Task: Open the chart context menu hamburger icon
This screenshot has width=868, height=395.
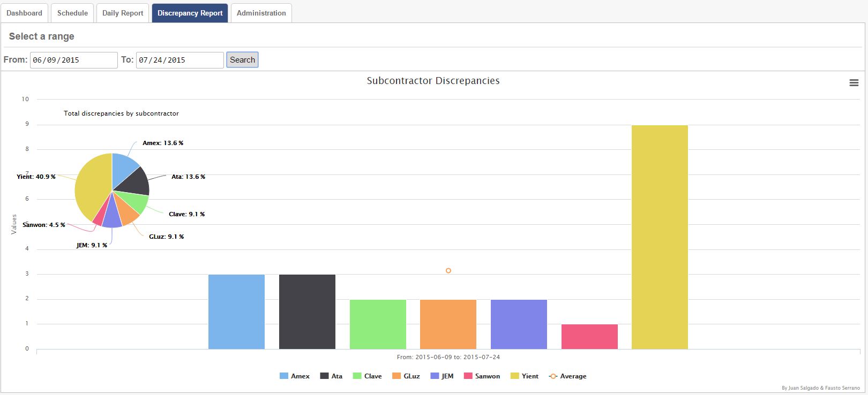Action: click(854, 83)
